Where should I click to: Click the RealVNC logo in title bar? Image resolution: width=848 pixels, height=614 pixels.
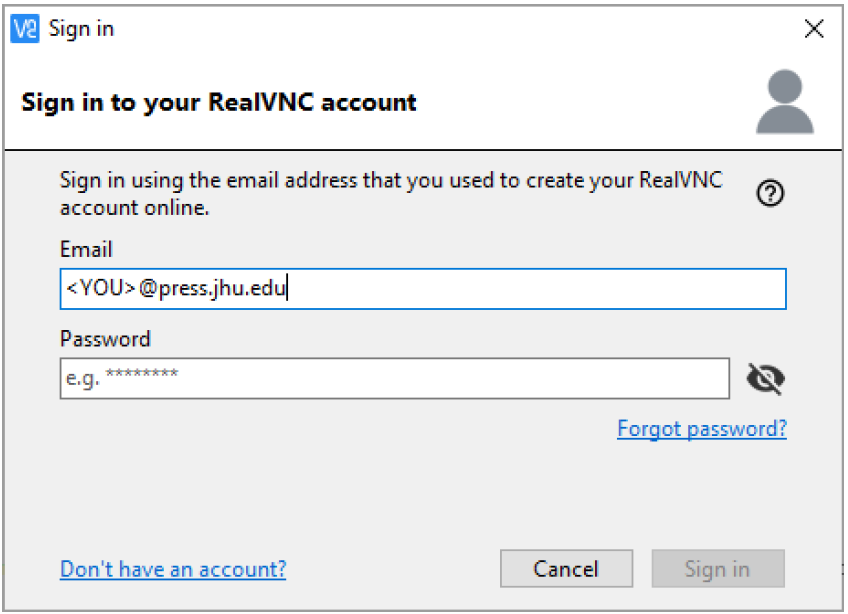[25, 29]
